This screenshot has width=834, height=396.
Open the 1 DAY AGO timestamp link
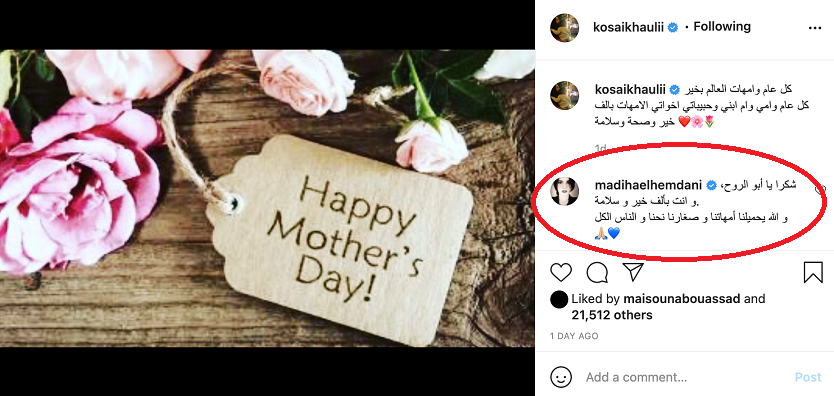574,336
